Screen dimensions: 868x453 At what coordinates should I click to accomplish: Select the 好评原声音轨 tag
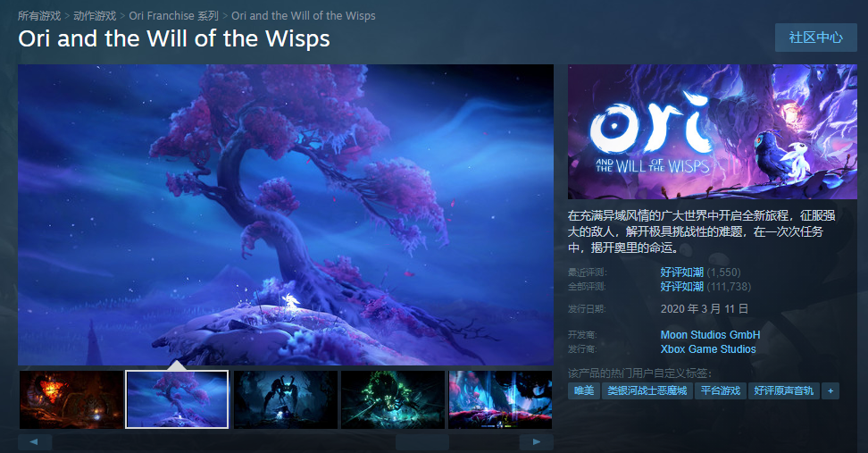tap(784, 391)
